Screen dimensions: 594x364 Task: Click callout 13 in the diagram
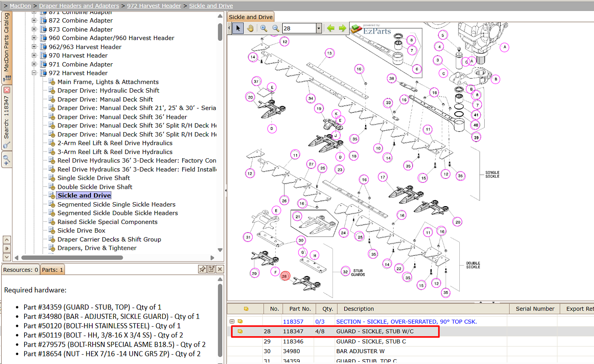tap(329, 53)
